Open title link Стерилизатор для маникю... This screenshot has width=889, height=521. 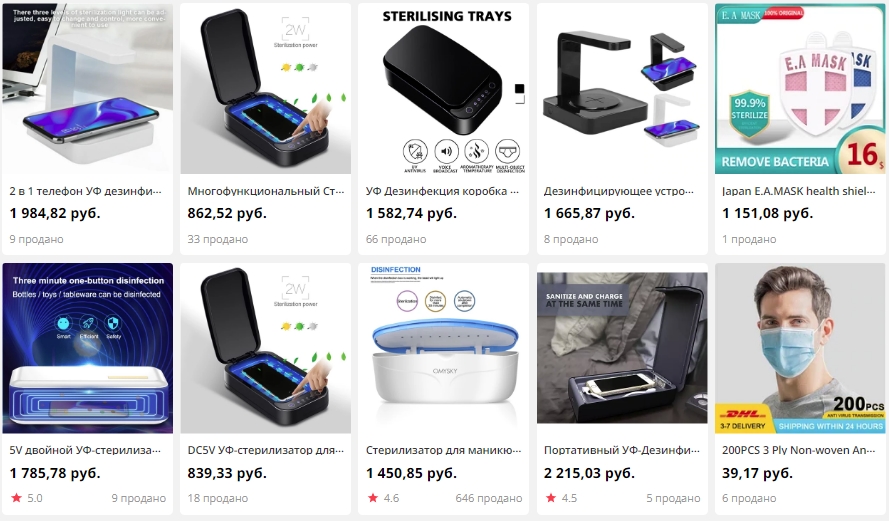click(443, 450)
